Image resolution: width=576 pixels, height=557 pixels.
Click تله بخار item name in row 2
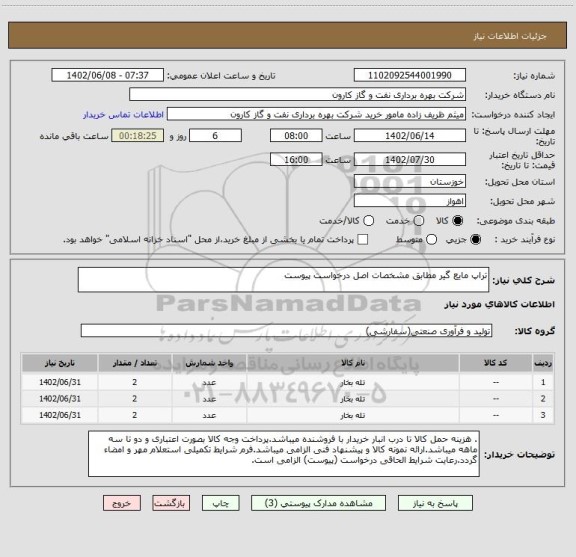[353, 399]
